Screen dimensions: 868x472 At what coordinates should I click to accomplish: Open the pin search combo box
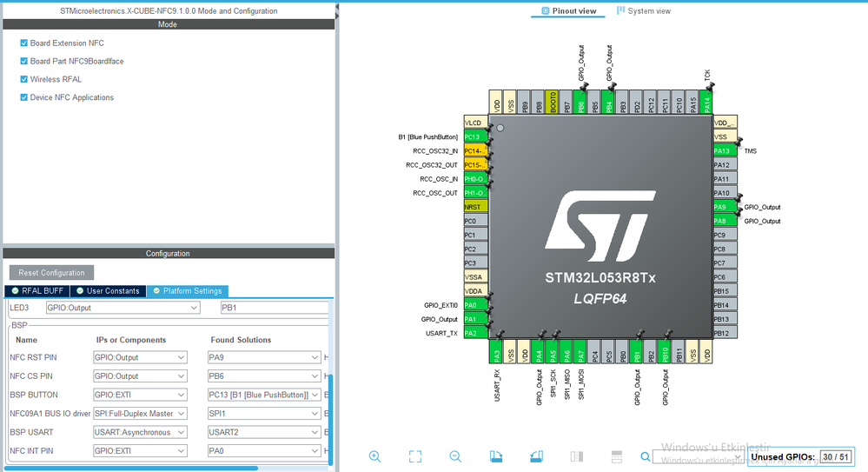(698, 457)
